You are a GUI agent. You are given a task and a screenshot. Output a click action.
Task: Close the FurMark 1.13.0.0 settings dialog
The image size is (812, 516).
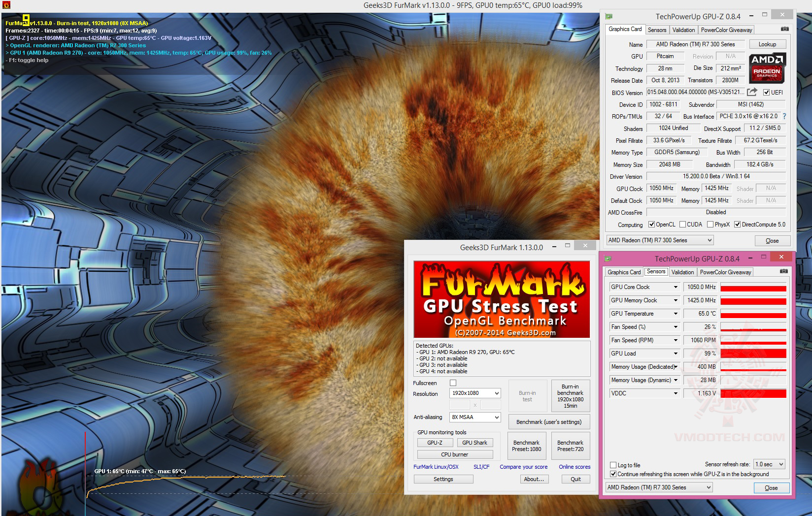pyautogui.click(x=585, y=245)
